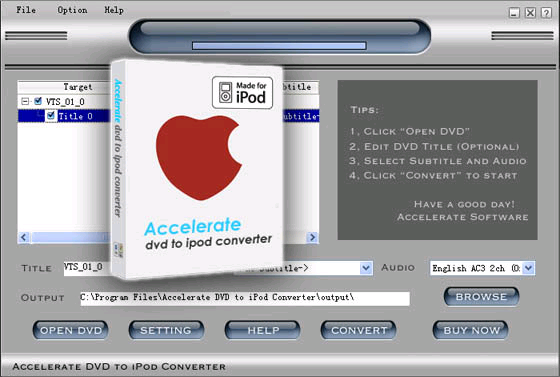Close the converter window
This screenshot has height=377, width=560.
pos(530,13)
